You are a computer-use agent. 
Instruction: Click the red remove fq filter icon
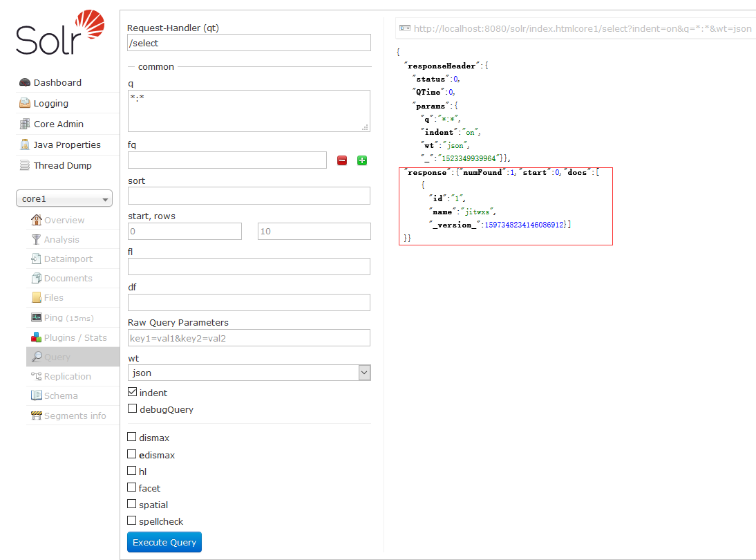pyautogui.click(x=342, y=160)
